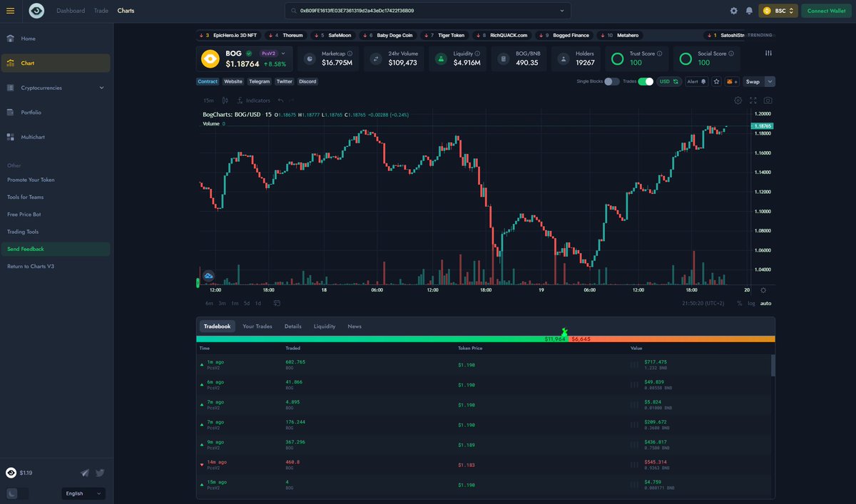Undo last chart action arrow
The width and height of the screenshot is (856, 504).
coord(281,101)
